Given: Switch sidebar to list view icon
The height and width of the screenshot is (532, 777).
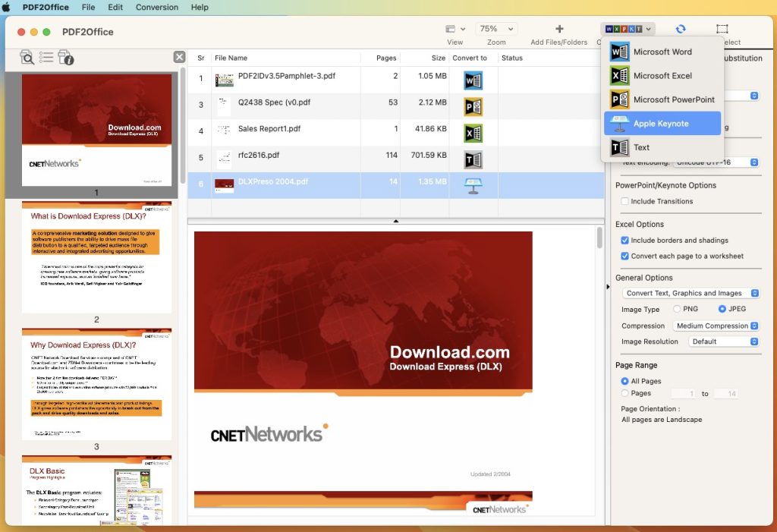Looking at the screenshot, I should coord(46,58).
